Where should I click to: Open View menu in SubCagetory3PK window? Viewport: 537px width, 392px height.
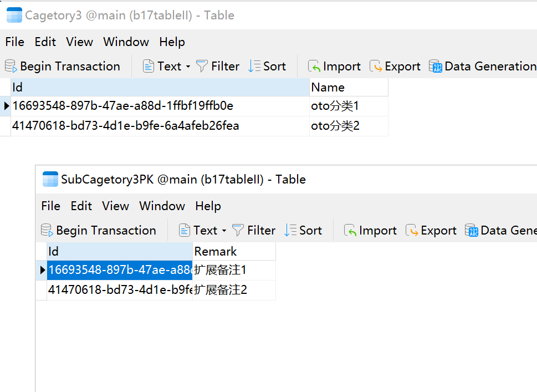115,206
